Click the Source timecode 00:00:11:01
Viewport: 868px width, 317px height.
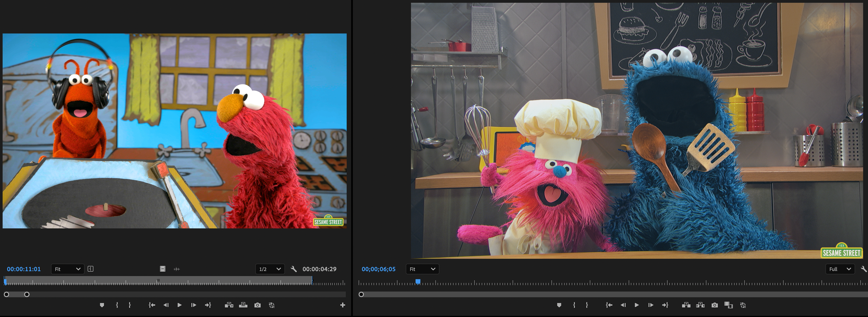(x=24, y=269)
